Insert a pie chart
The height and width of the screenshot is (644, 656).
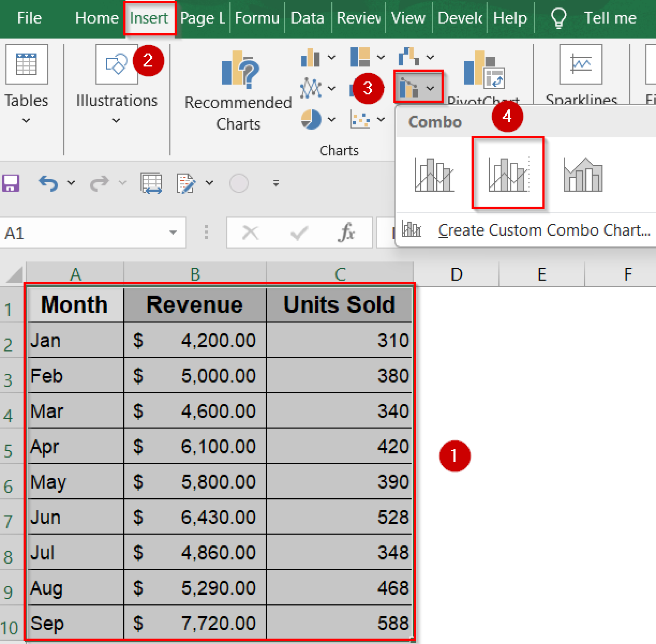pyautogui.click(x=311, y=119)
